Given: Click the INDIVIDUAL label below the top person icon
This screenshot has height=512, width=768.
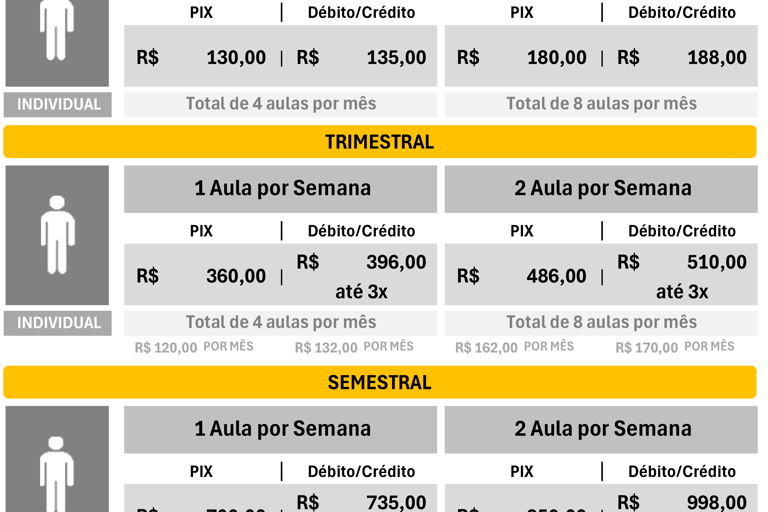Looking at the screenshot, I should tap(58, 104).
